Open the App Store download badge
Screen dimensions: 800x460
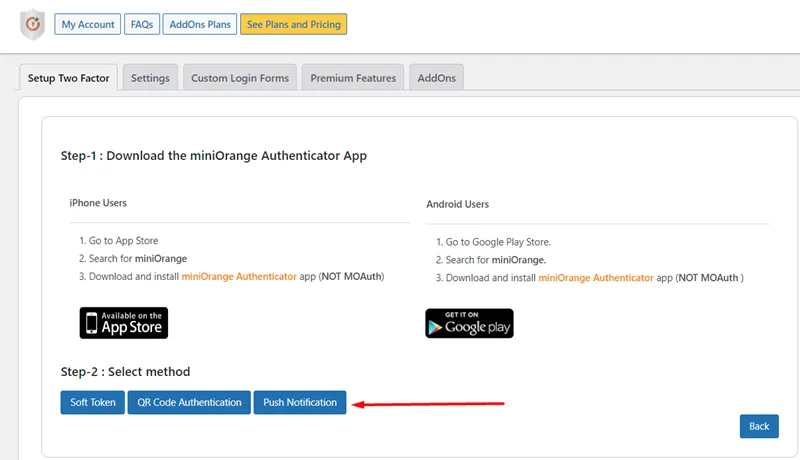[123, 323]
